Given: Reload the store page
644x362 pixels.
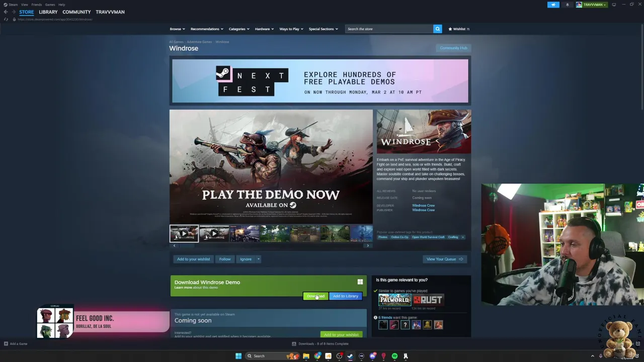Looking at the screenshot, I should tap(6, 19).
